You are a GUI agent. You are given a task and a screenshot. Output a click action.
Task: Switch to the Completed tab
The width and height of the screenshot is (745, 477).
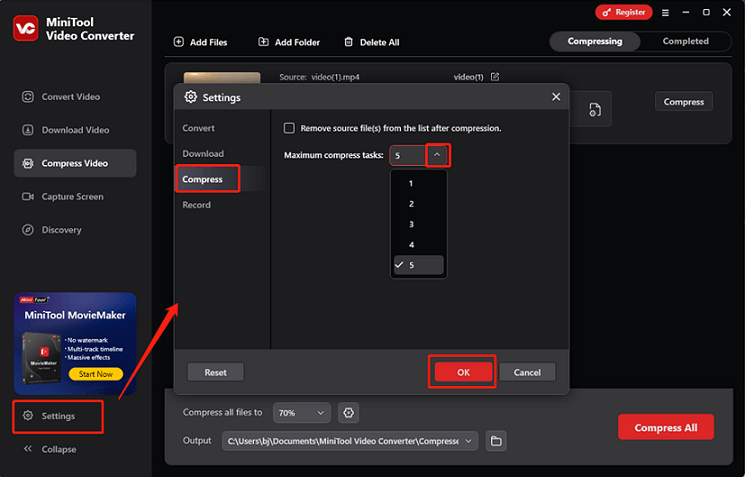[686, 41]
